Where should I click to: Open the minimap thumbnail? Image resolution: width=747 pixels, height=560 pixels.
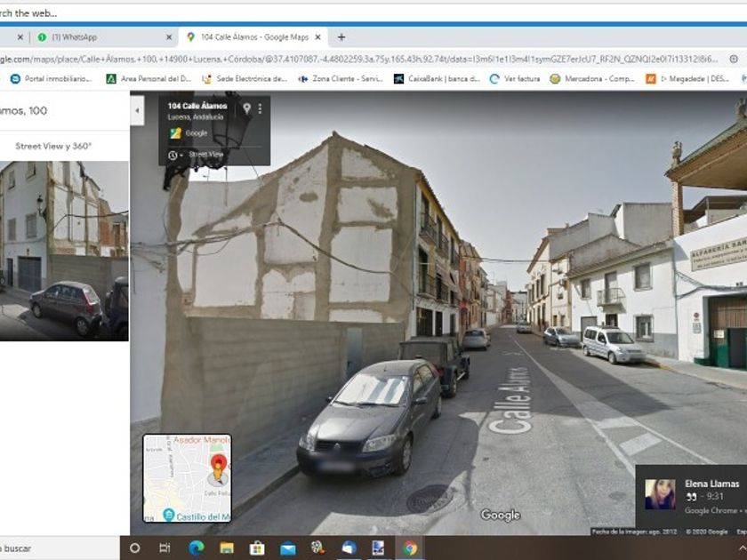[x=187, y=478]
